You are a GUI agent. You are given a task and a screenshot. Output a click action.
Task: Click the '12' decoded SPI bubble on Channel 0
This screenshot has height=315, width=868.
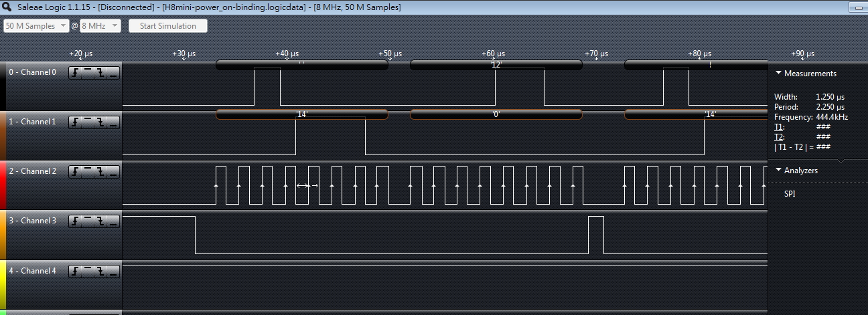tap(496, 65)
